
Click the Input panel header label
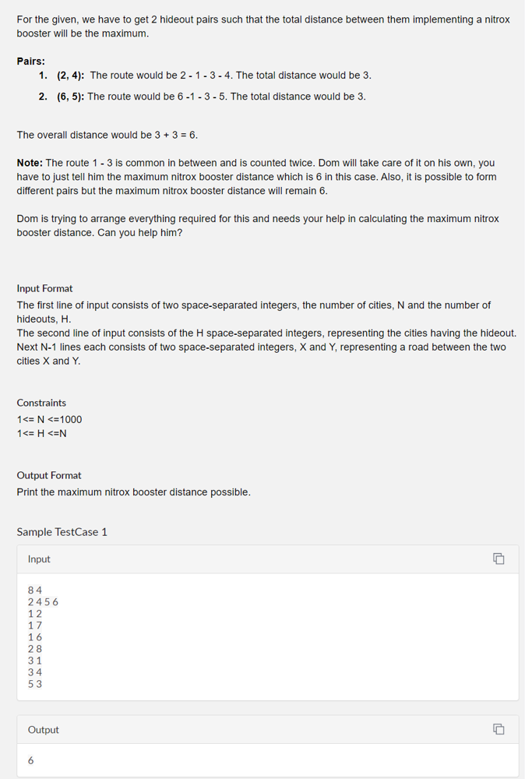coord(39,559)
